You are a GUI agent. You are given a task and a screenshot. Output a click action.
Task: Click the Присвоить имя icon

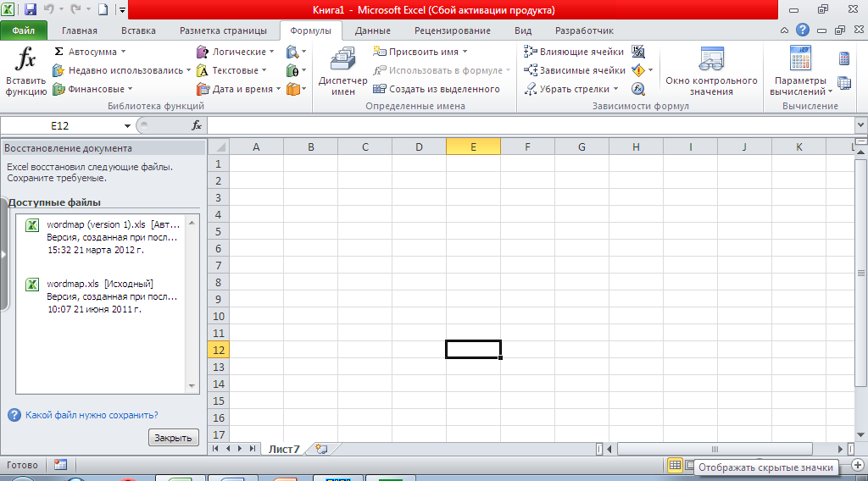(379, 52)
